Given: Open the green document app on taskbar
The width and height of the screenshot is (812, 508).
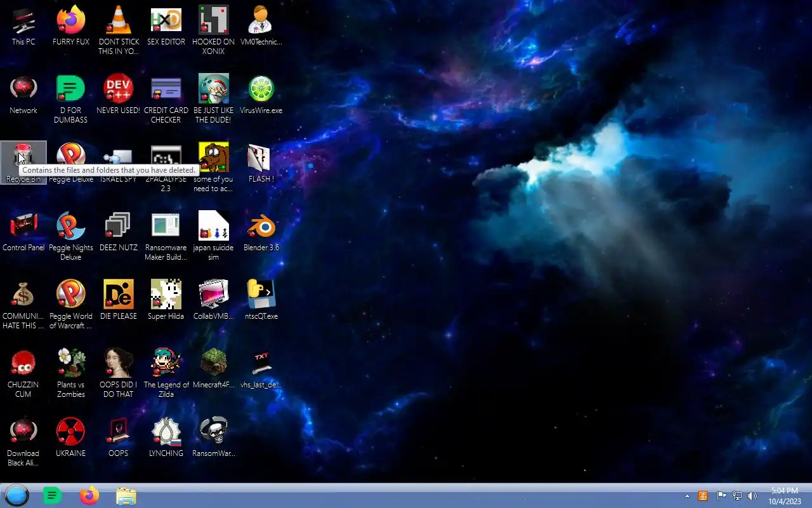Looking at the screenshot, I should click(x=52, y=495).
